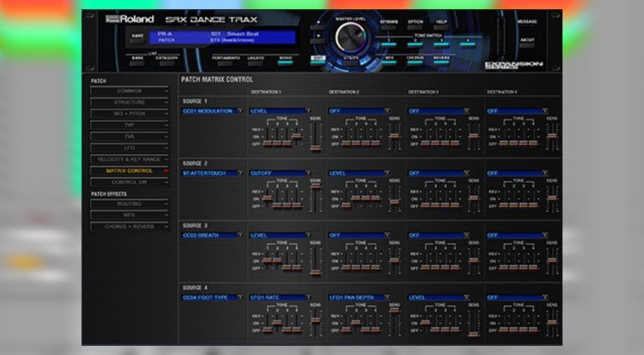
Task: Toggle the CHORUS effect switch in header
Action: point(415,60)
